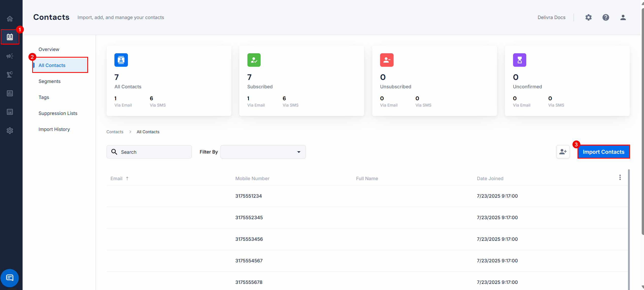Click the Unconfirmed card label
Viewport: 644px width, 290px height.
527,87
